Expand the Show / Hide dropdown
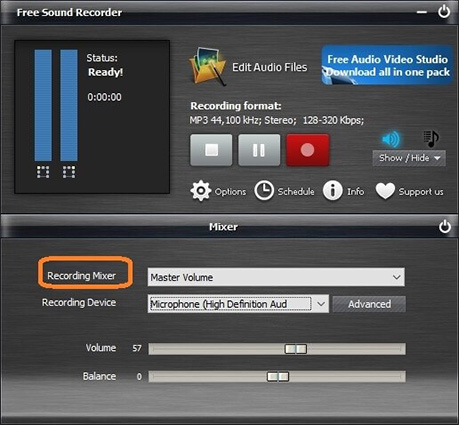The image size is (459, 425). coord(409,158)
